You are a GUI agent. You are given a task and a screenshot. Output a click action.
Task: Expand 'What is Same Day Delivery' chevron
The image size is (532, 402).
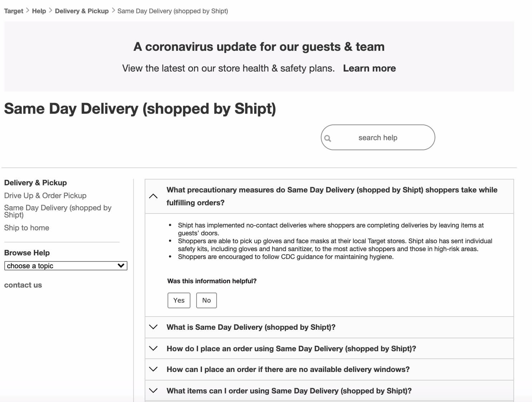tap(153, 327)
